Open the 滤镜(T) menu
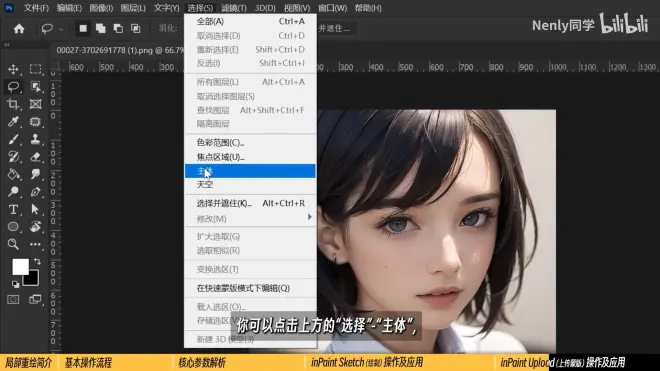660x371 pixels. coord(234,8)
